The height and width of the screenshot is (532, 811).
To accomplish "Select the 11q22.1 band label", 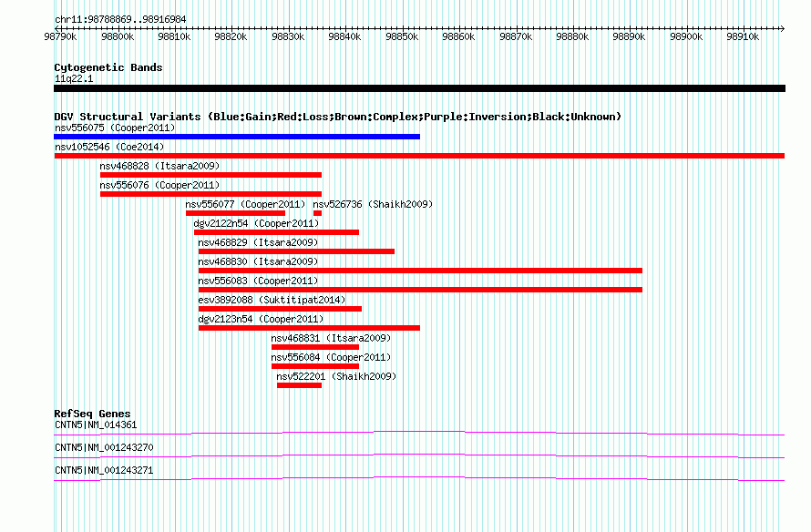I will (74, 79).
